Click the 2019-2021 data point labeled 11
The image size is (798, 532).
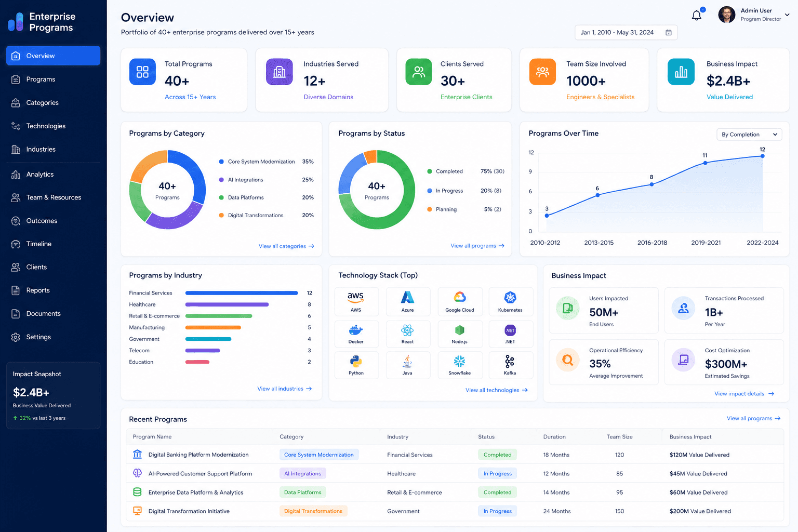(705, 163)
